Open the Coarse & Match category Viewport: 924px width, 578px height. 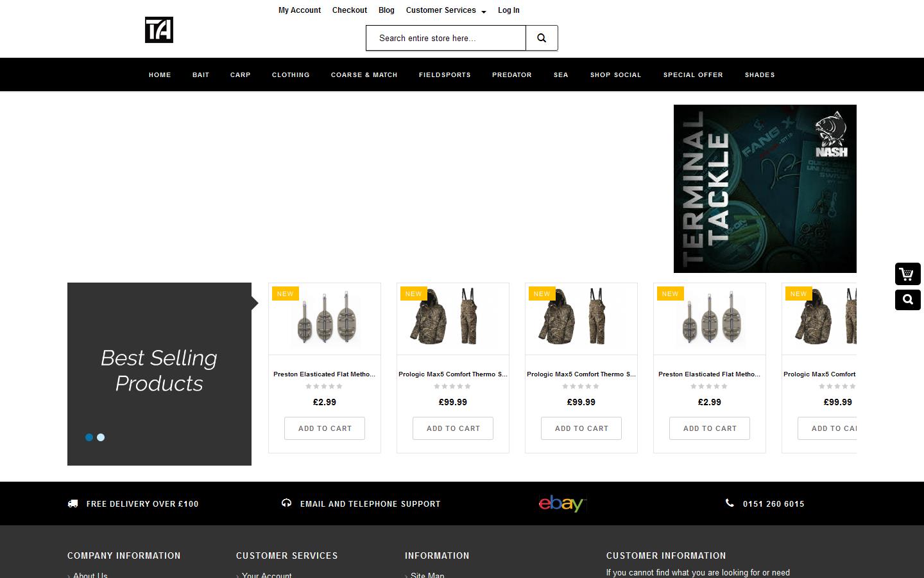click(364, 74)
